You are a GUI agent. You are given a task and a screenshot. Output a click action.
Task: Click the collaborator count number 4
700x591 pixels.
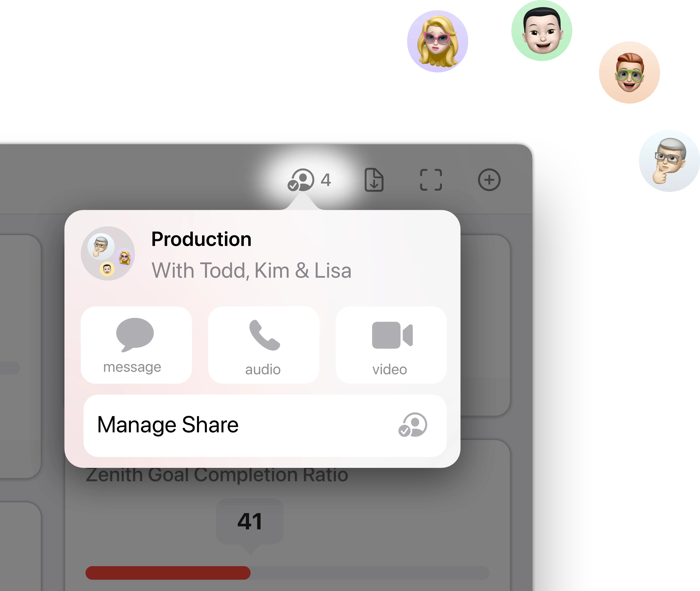tap(326, 180)
